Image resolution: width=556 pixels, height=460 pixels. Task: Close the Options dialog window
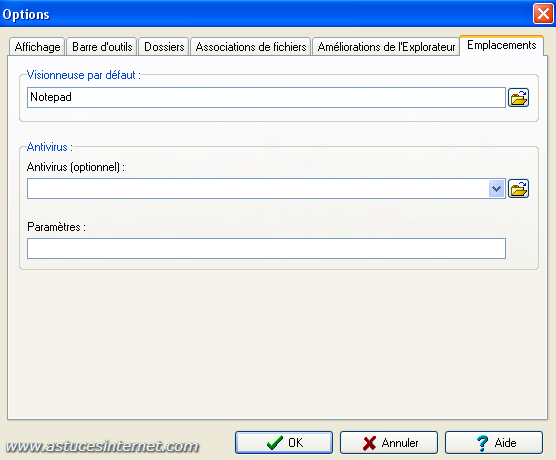[x=543, y=14]
